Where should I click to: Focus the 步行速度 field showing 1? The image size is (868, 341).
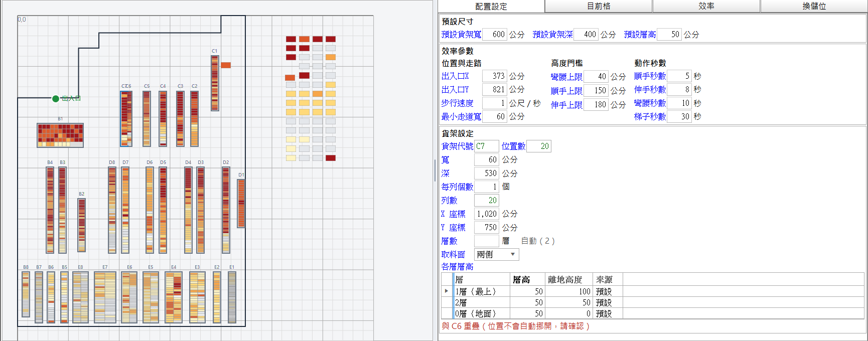pos(494,103)
